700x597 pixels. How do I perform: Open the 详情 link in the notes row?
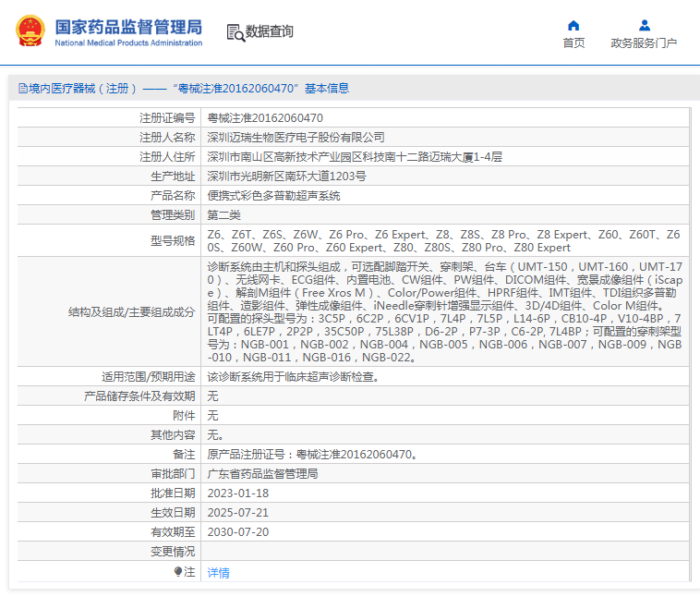[x=218, y=573]
